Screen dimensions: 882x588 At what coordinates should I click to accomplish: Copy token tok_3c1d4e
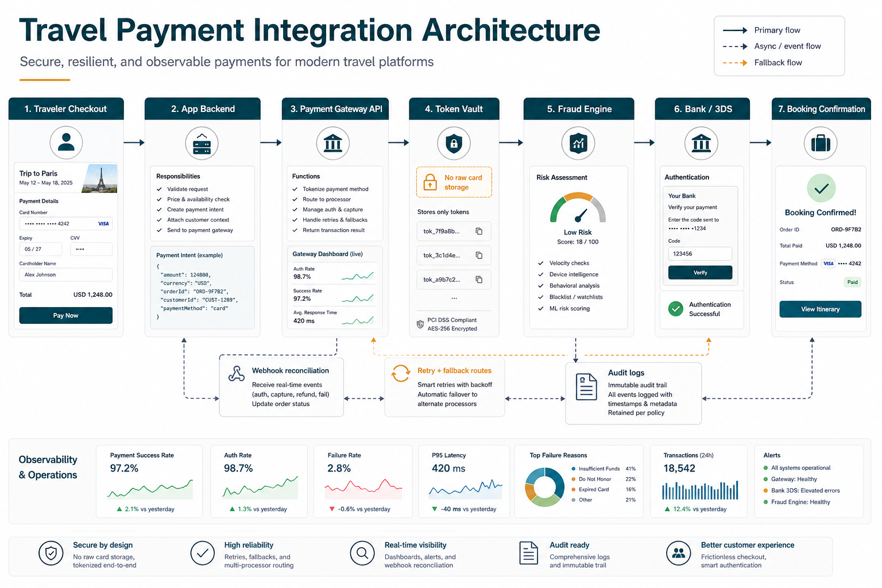click(479, 256)
